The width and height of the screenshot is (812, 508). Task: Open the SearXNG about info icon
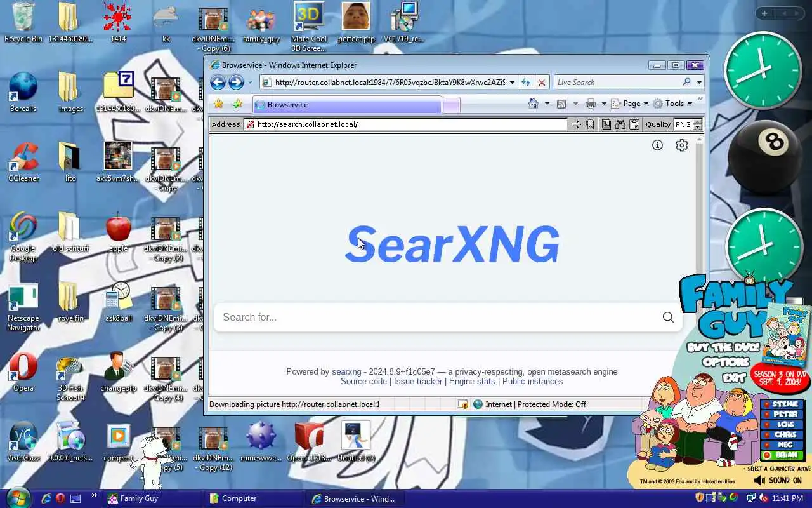[x=657, y=145]
